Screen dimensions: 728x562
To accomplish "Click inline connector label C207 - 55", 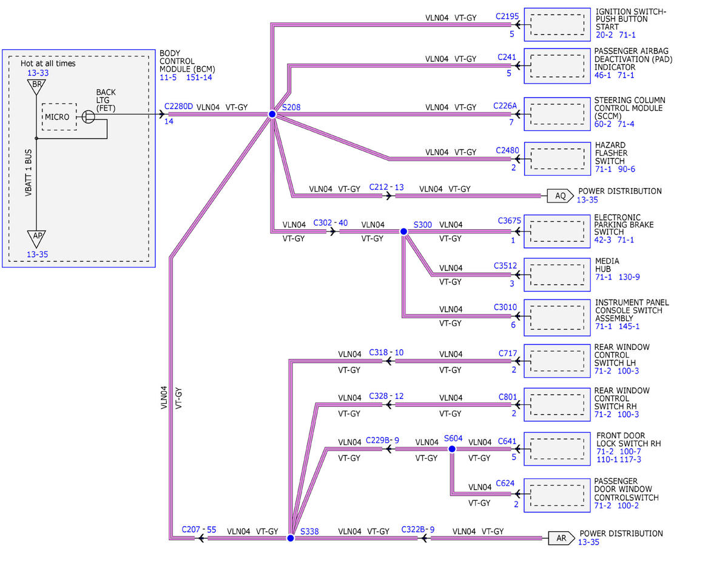I will click(199, 530).
